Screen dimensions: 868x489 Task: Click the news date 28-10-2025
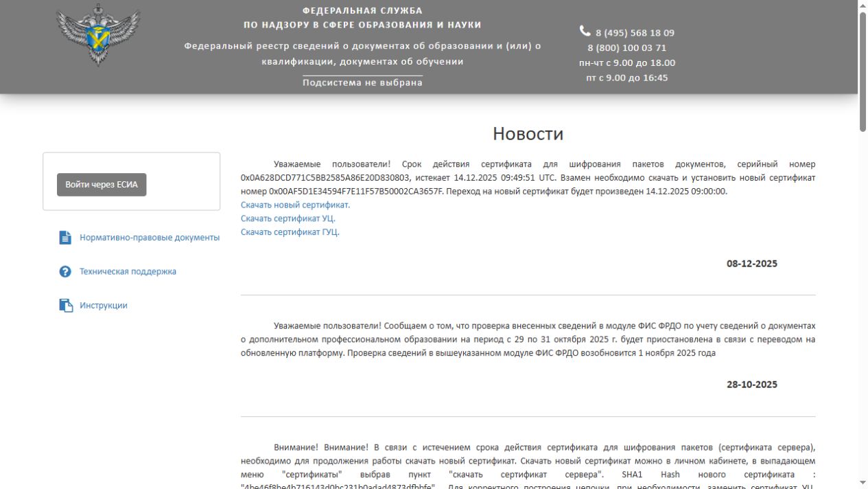click(752, 385)
